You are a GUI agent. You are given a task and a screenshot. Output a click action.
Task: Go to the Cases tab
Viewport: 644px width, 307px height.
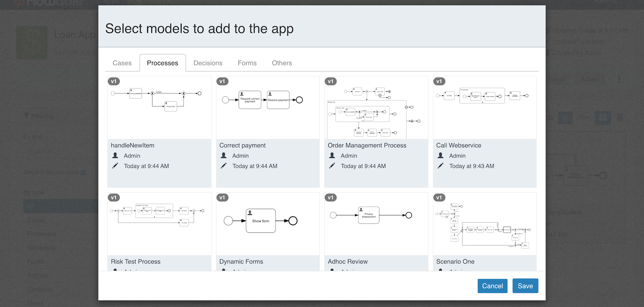(x=122, y=63)
